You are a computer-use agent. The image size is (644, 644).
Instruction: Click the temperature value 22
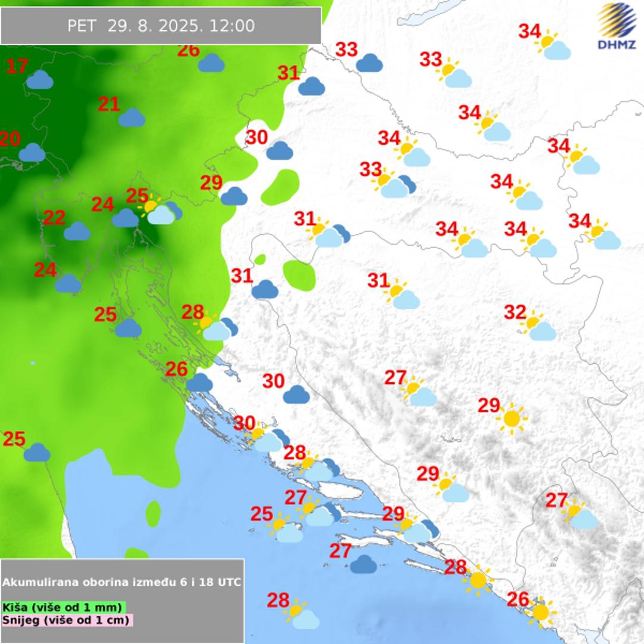(x=54, y=218)
